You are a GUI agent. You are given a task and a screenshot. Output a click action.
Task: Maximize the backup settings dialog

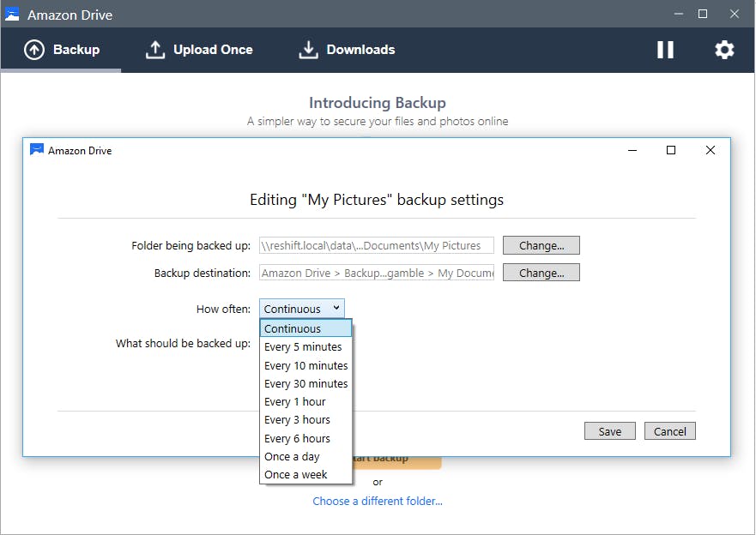(x=671, y=150)
